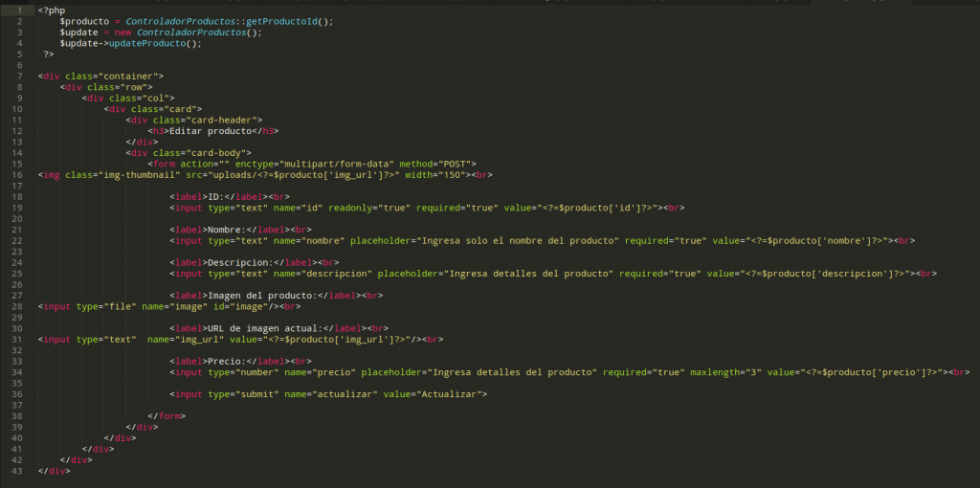Click line number 28 in the gutter
This screenshot has width=980, height=488.
pyautogui.click(x=15, y=306)
